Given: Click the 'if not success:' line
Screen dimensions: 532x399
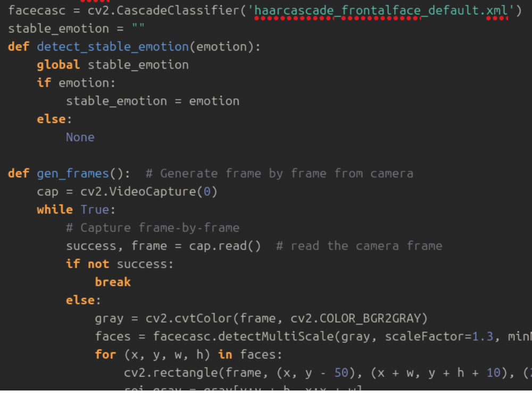Looking at the screenshot, I should tap(120, 264).
